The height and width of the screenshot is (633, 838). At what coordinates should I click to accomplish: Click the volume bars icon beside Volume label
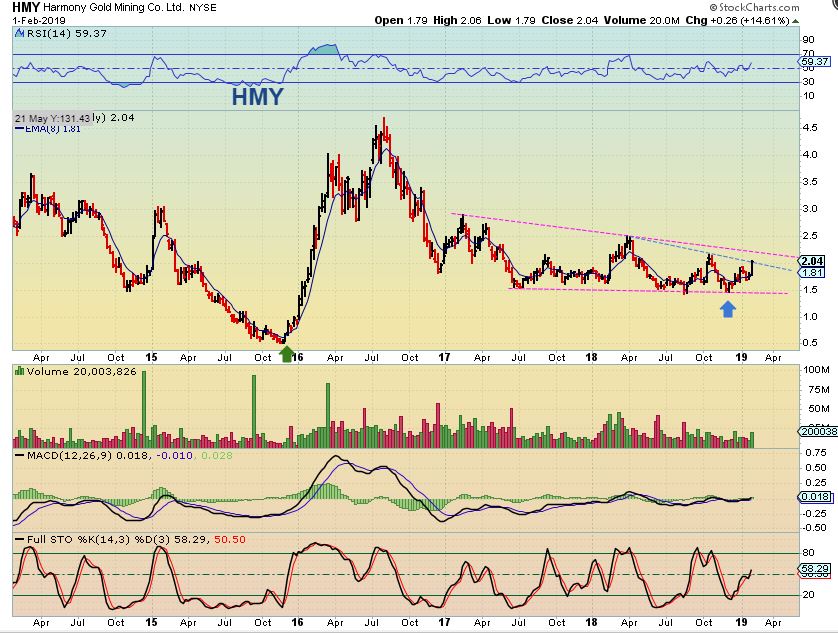(x=19, y=371)
